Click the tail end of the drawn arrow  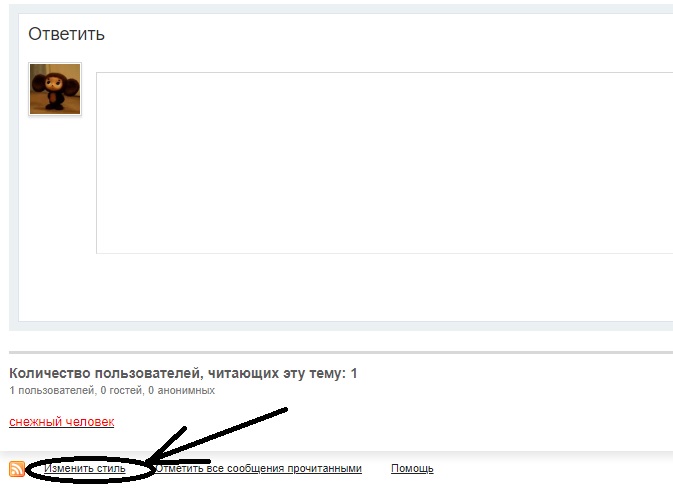pos(287,408)
